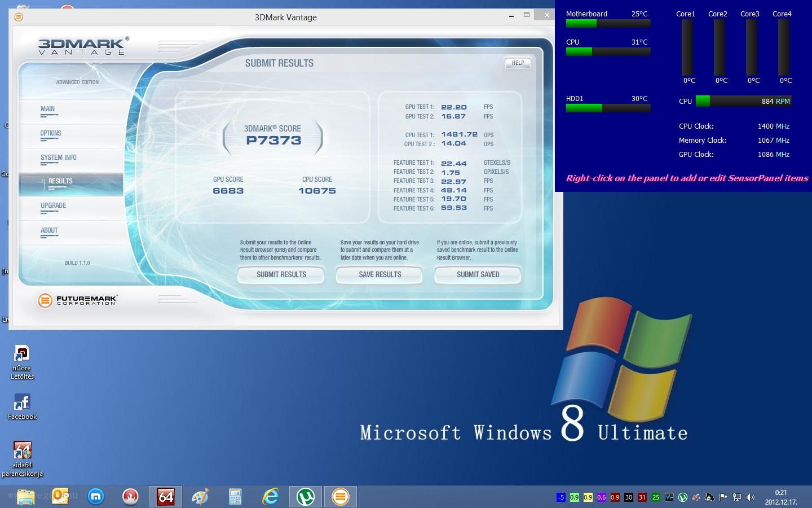Maximize the 3DMark Vantage window
The width and height of the screenshot is (812, 508).
pos(526,15)
